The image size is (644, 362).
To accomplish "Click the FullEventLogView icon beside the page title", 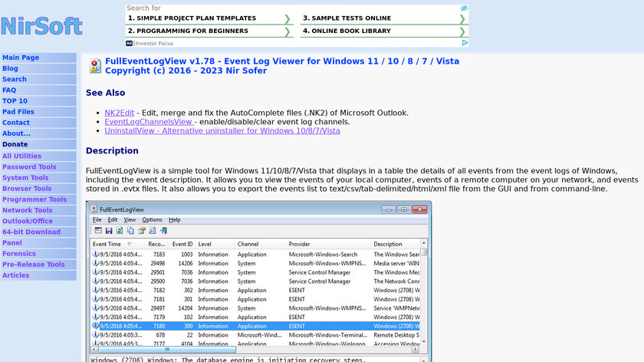I will pyautogui.click(x=94, y=66).
